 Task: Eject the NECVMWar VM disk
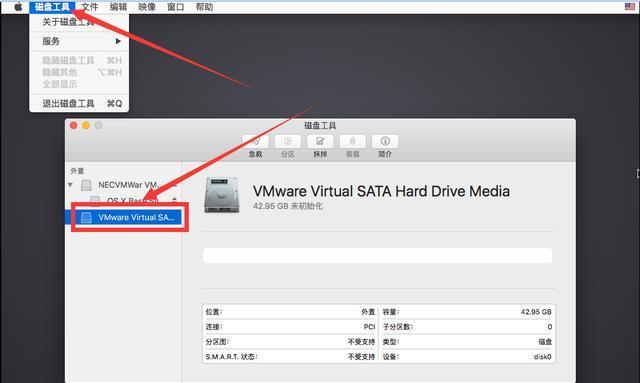pyautogui.click(x=175, y=185)
